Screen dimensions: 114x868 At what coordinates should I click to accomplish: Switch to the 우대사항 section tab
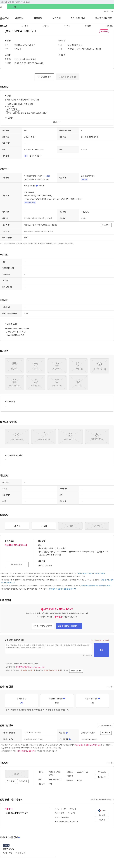pyautogui.click(x=46, y=26)
